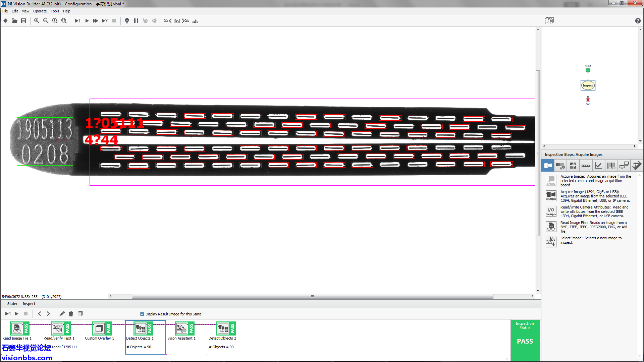
Task: Toggle Display Result Image for this State
Action: coord(142,314)
